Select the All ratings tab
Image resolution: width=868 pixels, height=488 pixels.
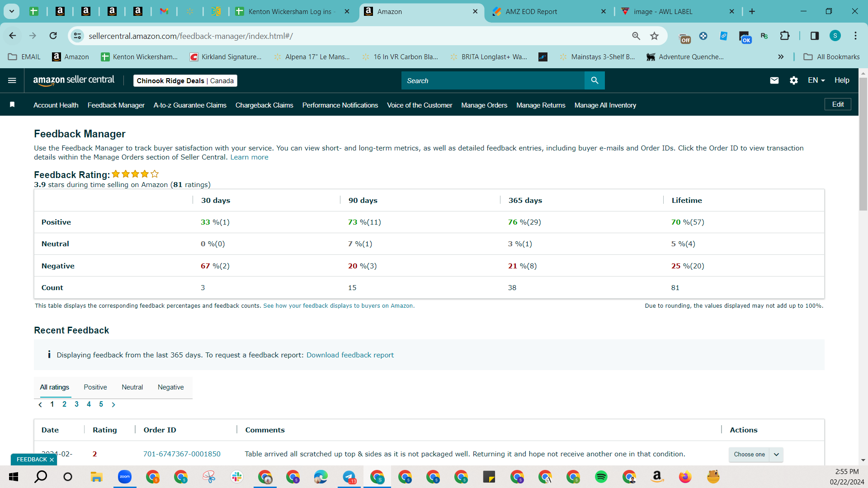tap(54, 387)
